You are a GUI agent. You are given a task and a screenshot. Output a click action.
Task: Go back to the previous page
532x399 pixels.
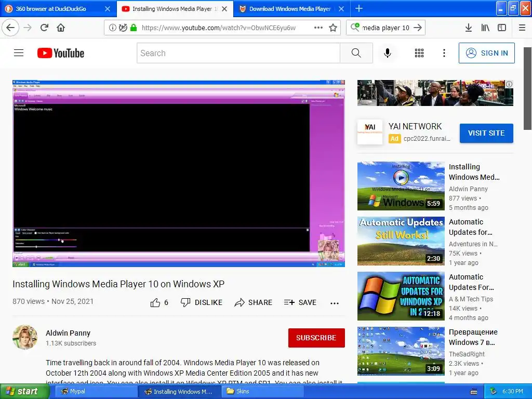[x=10, y=28]
